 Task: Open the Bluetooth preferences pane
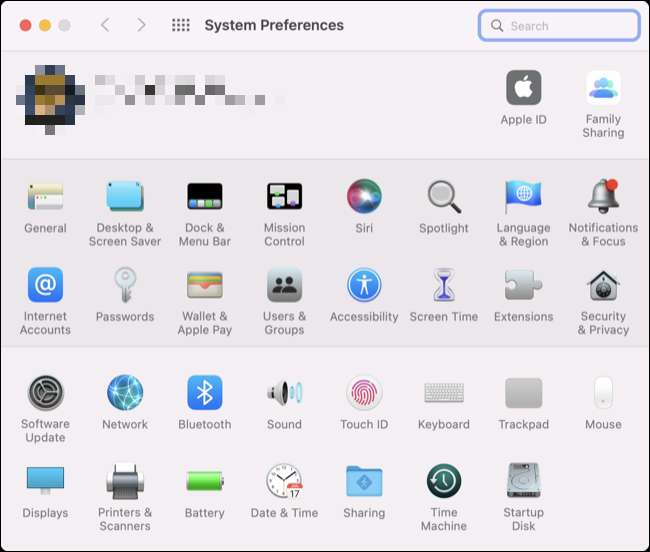click(x=204, y=393)
